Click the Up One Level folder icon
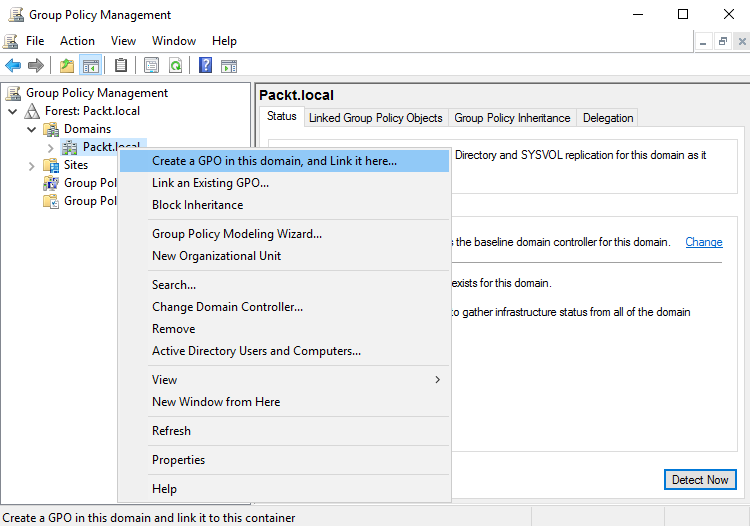Screen dimensions: 750x526 pos(67,66)
